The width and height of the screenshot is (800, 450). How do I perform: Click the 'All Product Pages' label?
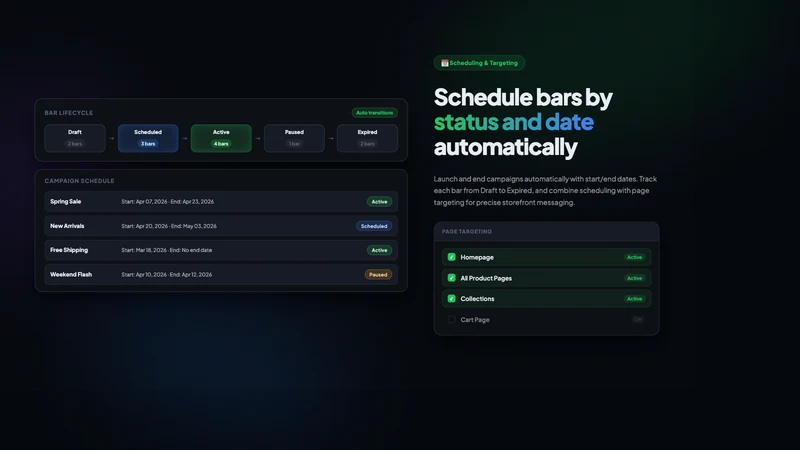tap(486, 278)
